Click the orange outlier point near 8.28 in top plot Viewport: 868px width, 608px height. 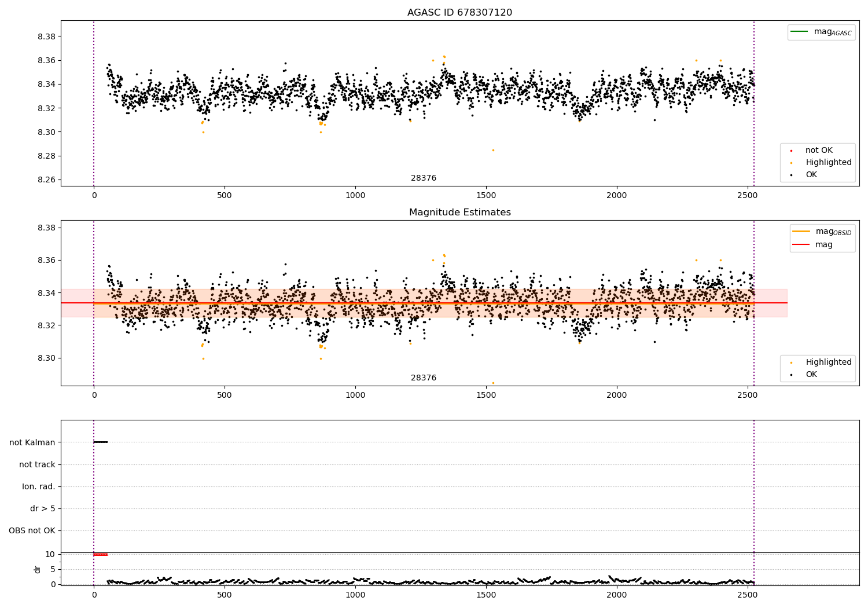[493, 150]
